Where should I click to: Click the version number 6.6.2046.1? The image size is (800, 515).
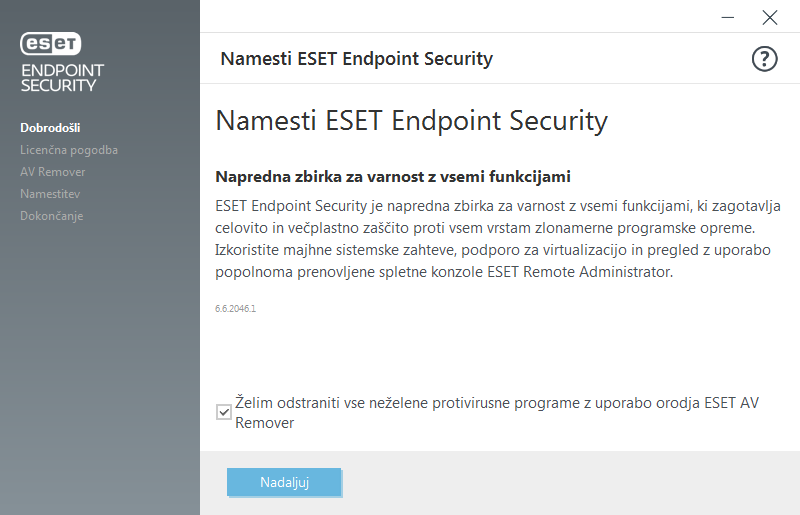pyautogui.click(x=235, y=308)
